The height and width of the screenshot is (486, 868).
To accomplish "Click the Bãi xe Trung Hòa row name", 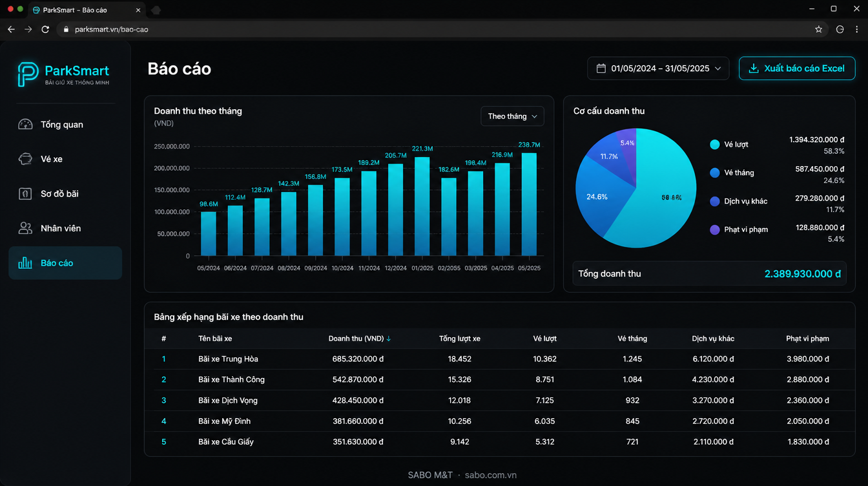I will 228,359.
